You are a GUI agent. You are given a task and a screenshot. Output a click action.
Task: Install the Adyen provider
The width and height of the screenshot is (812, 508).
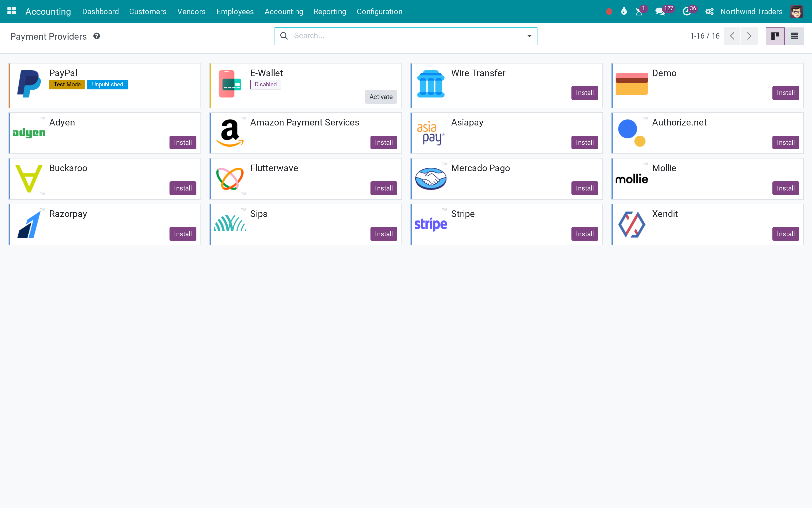pyautogui.click(x=183, y=142)
